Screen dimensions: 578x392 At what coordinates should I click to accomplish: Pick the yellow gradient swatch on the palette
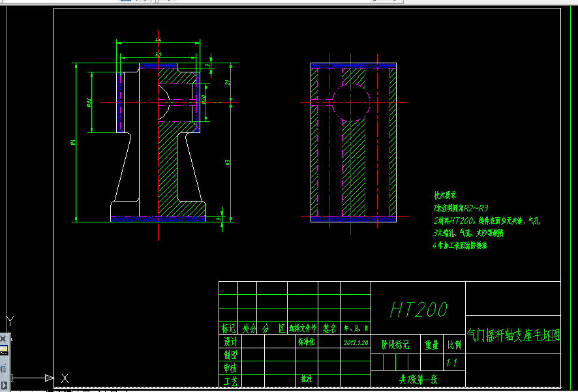coord(4,349)
